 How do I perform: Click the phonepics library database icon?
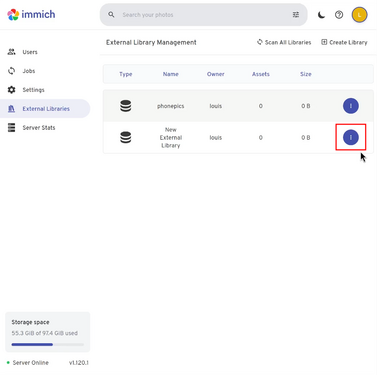[126, 106]
